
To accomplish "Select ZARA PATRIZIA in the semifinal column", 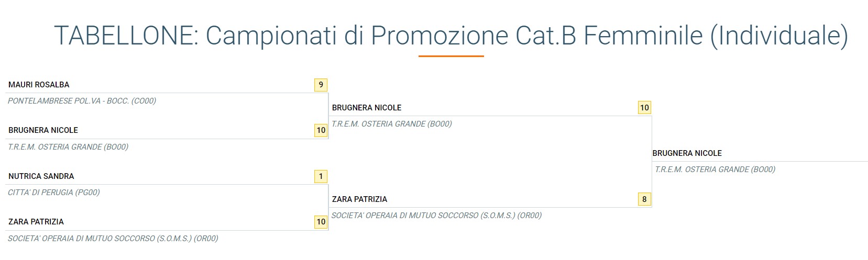I will pyautogui.click(x=360, y=199).
